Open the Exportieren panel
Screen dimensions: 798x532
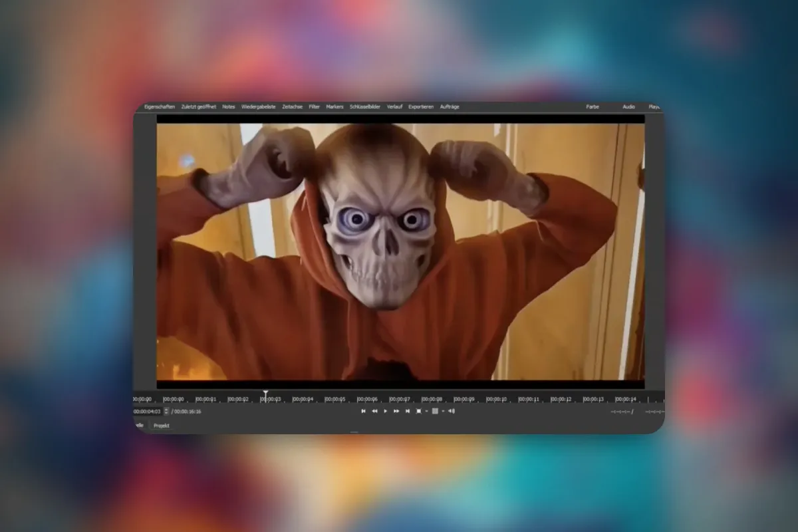[421, 106]
